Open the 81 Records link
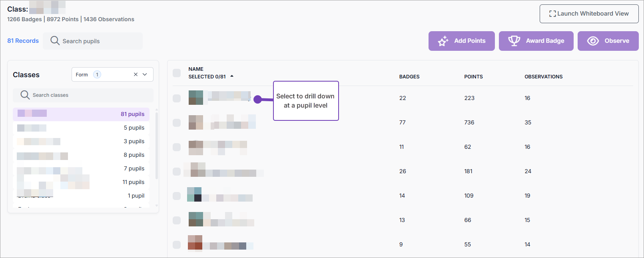This screenshot has height=258, width=644. pos(23,41)
